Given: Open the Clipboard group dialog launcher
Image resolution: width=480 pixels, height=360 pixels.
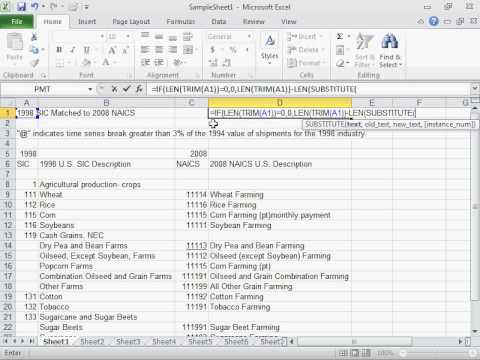Looking at the screenshot, I should [x=43, y=75].
